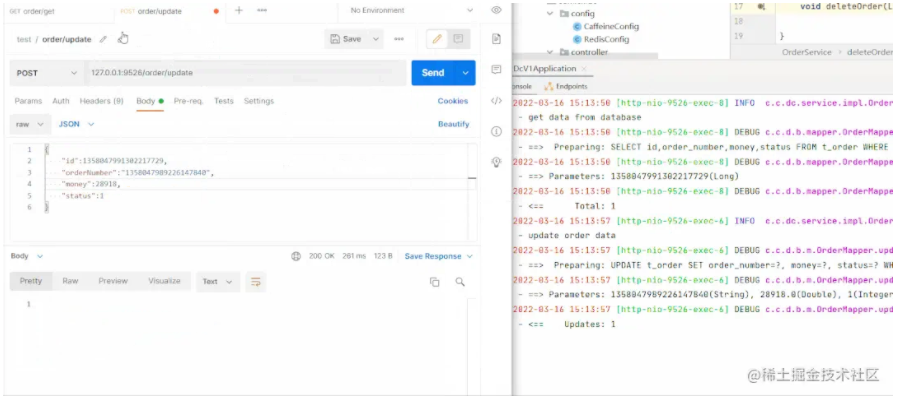Open the Auth tab
917x398 pixels.
[x=61, y=101]
